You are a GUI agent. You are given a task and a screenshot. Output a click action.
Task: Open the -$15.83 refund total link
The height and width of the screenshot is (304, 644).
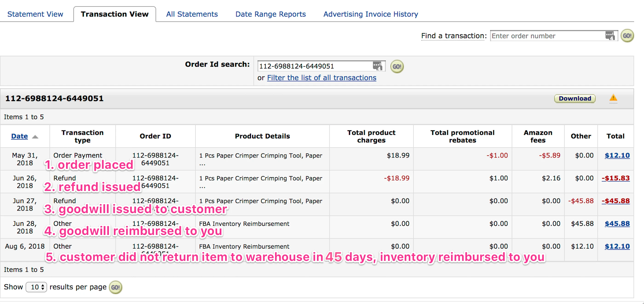click(x=615, y=178)
